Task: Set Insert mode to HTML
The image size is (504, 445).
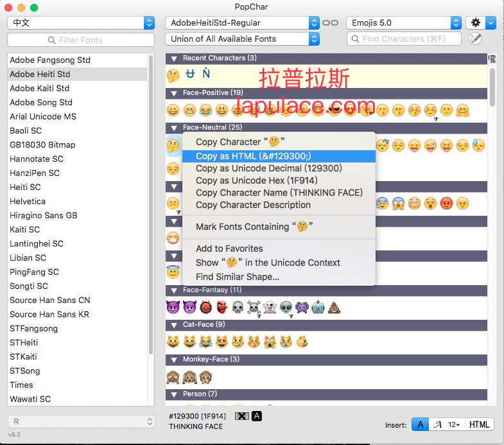Action: point(479,424)
